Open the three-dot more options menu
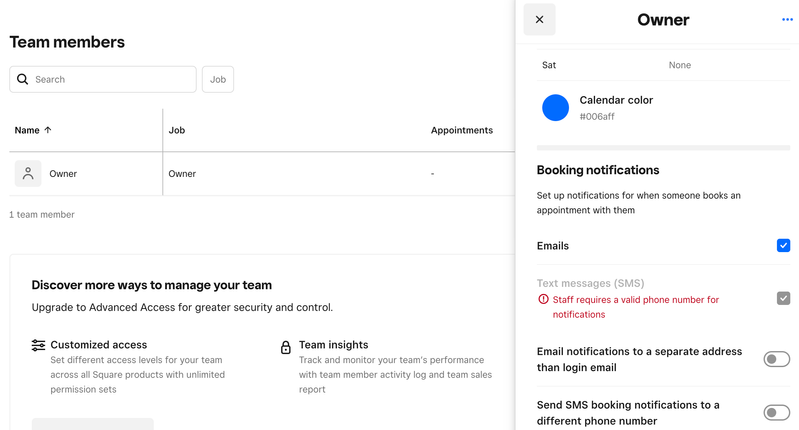Image resolution: width=799 pixels, height=430 pixels. (x=787, y=20)
